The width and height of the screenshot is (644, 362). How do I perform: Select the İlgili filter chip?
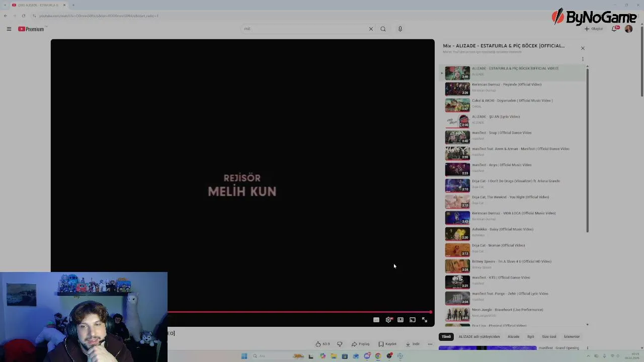point(530,337)
